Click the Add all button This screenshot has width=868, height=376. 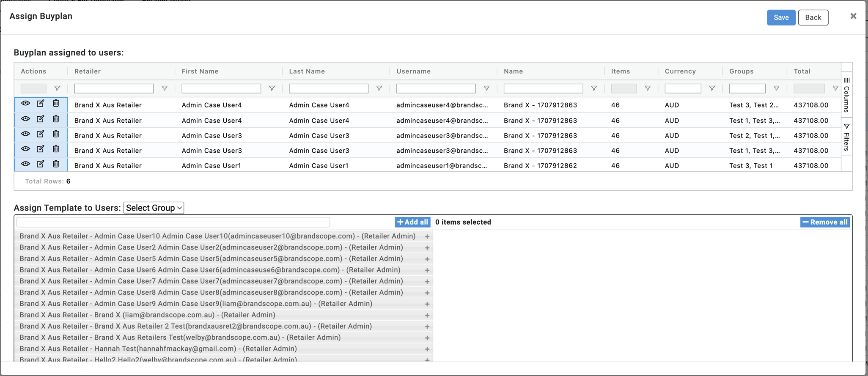point(412,222)
